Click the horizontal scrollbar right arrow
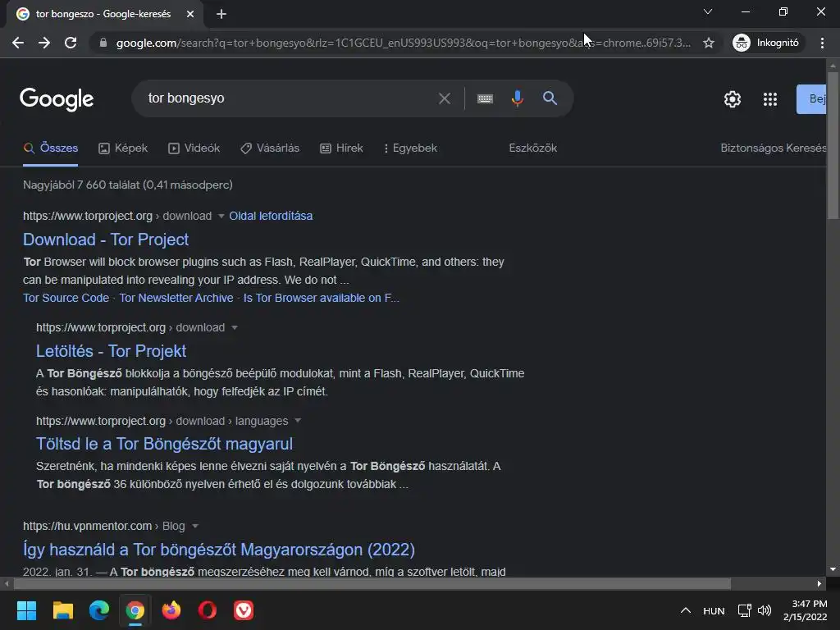 click(819, 584)
